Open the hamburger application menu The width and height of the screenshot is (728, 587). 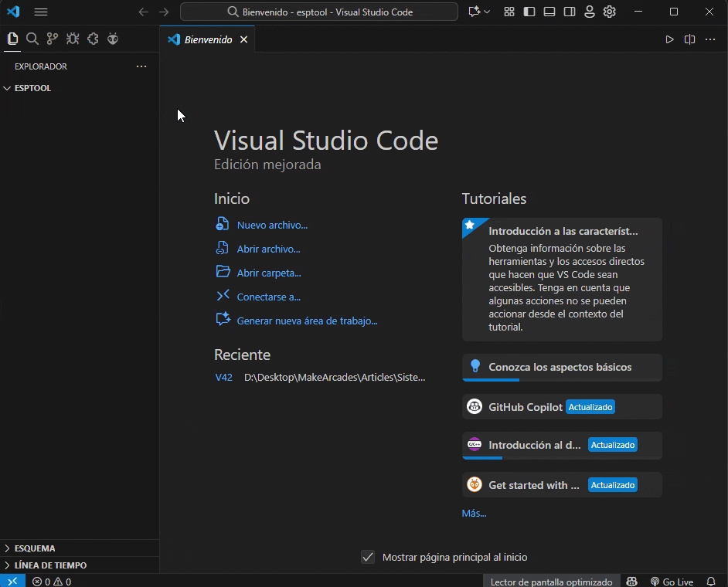[x=41, y=12]
